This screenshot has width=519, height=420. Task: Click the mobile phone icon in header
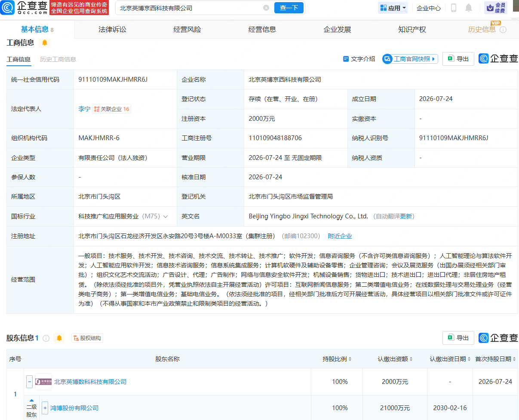(x=454, y=8)
